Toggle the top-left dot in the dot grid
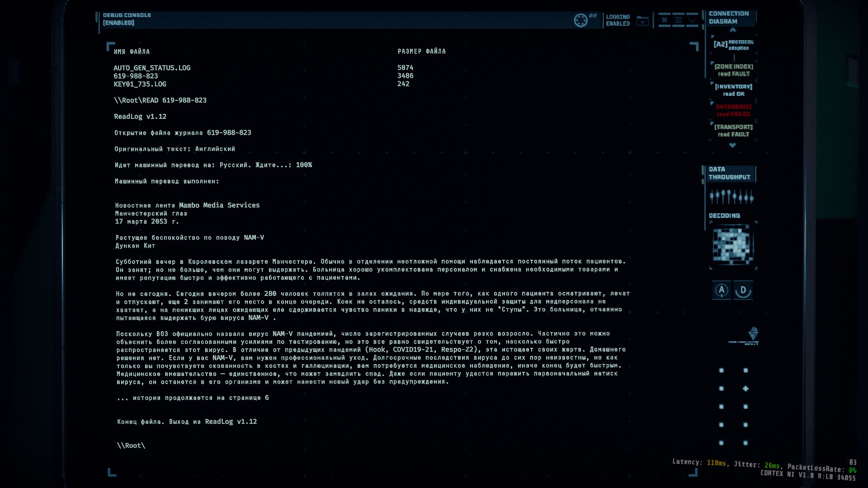The width and height of the screenshot is (868, 488). tap(721, 371)
